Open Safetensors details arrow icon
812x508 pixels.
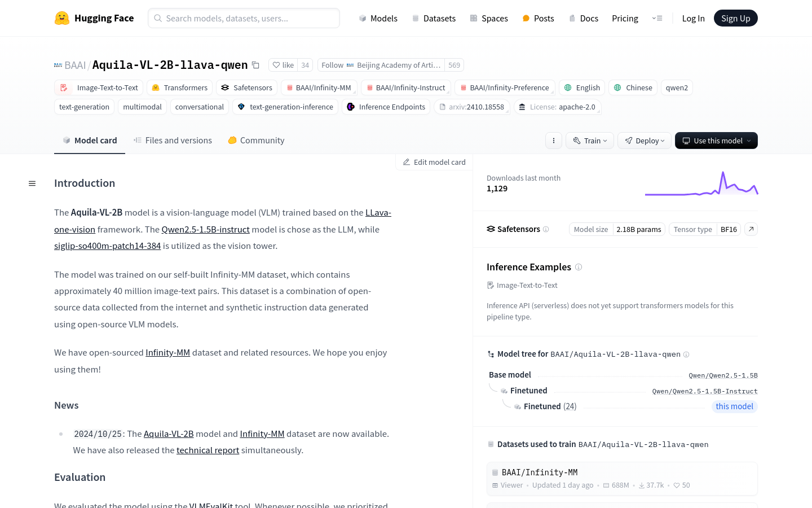tap(751, 229)
